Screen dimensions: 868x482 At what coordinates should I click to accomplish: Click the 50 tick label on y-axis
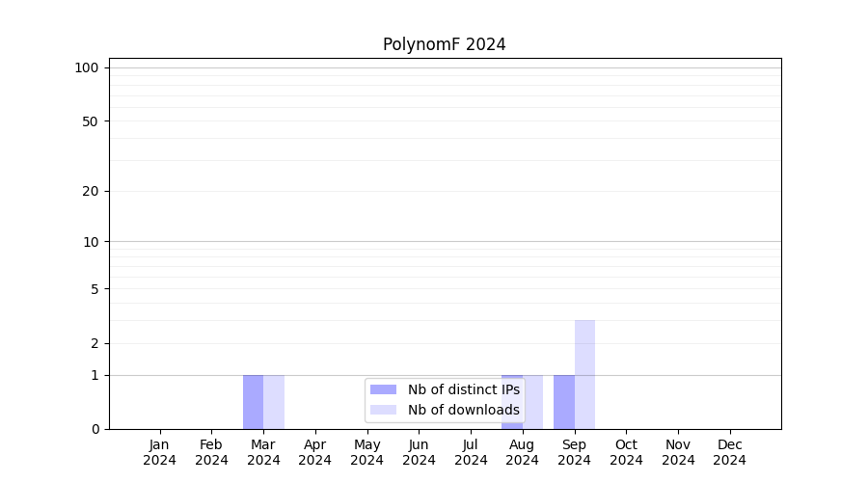(91, 121)
